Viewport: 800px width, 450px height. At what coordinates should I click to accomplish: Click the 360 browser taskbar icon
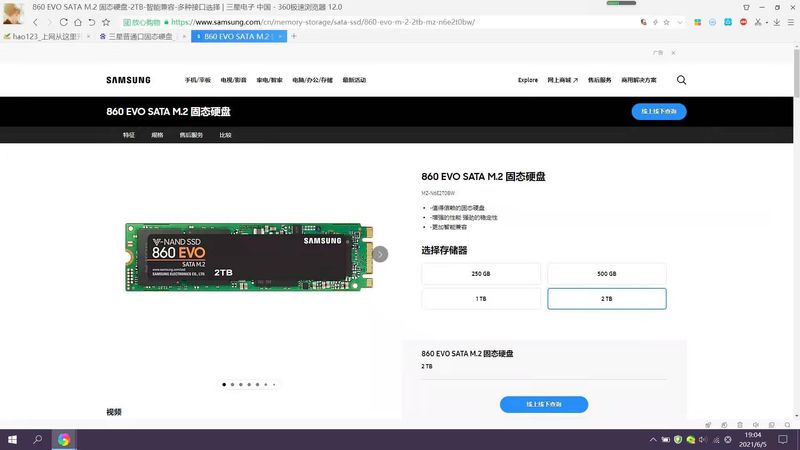click(64, 439)
